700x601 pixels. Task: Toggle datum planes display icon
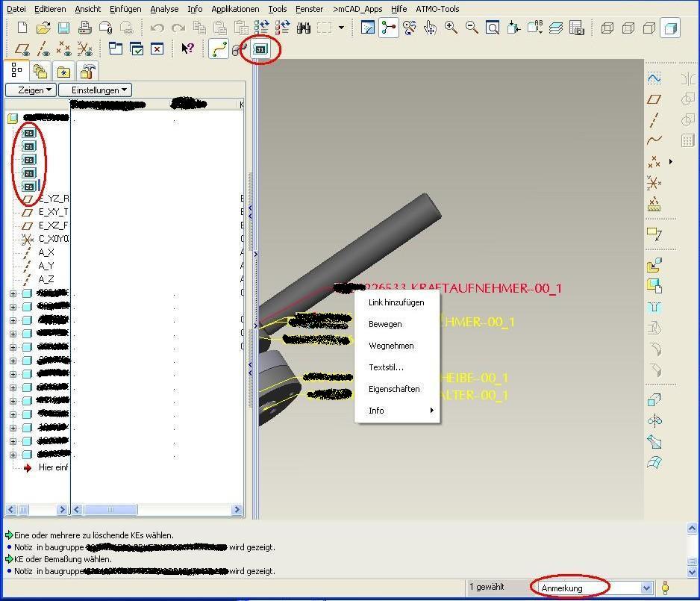tap(23, 49)
